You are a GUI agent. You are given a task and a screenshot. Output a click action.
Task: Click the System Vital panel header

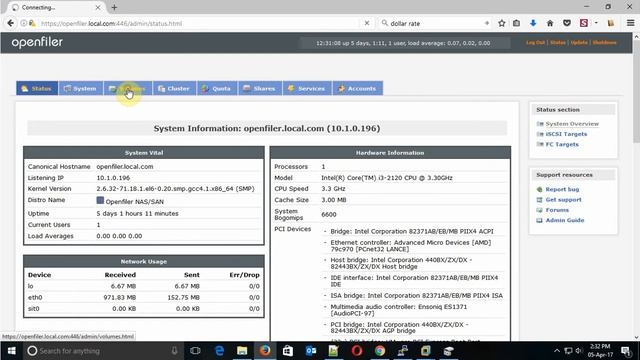[144, 153]
